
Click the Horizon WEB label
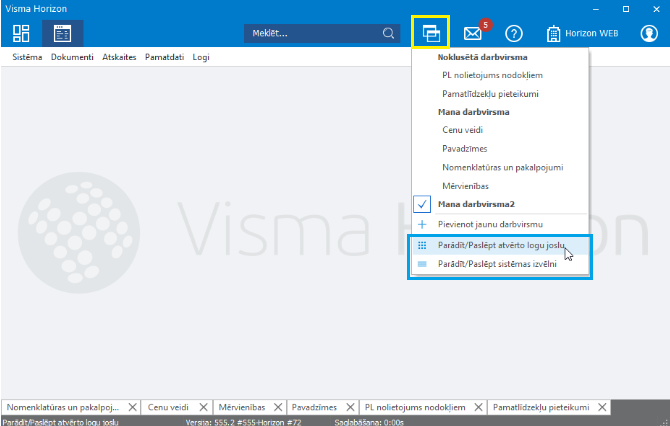pyautogui.click(x=592, y=33)
